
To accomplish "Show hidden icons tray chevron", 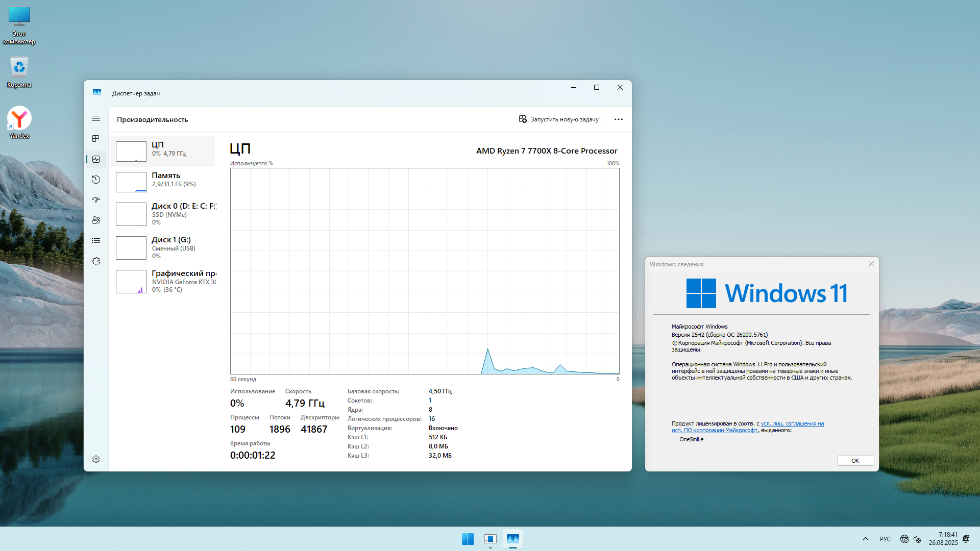I will [x=865, y=539].
